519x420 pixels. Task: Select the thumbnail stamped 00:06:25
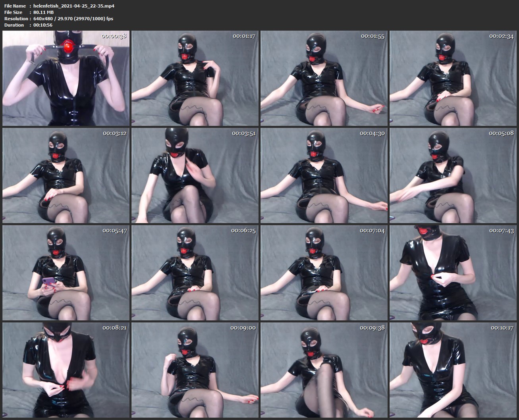(x=195, y=273)
